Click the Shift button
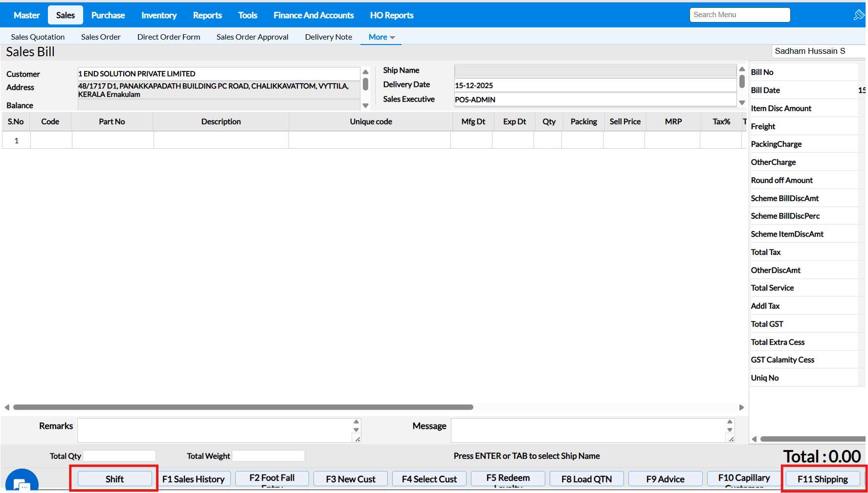Screen dimensions: 868x493 [114, 479]
